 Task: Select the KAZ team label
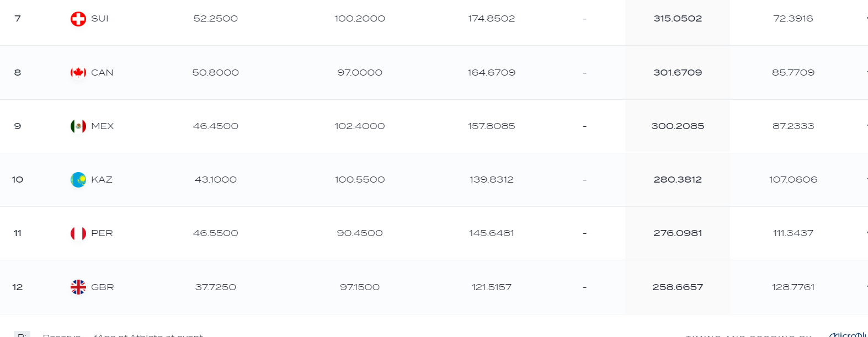coord(102,180)
